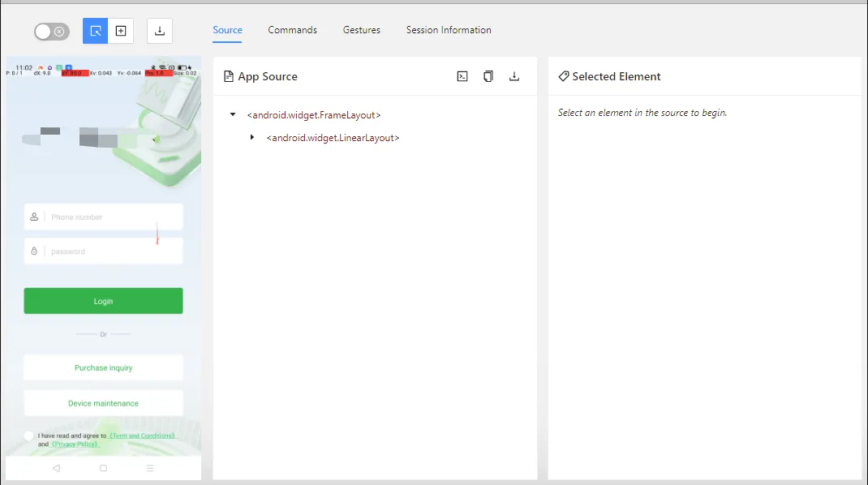Activate the Select Elements mode icon

click(96, 31)
